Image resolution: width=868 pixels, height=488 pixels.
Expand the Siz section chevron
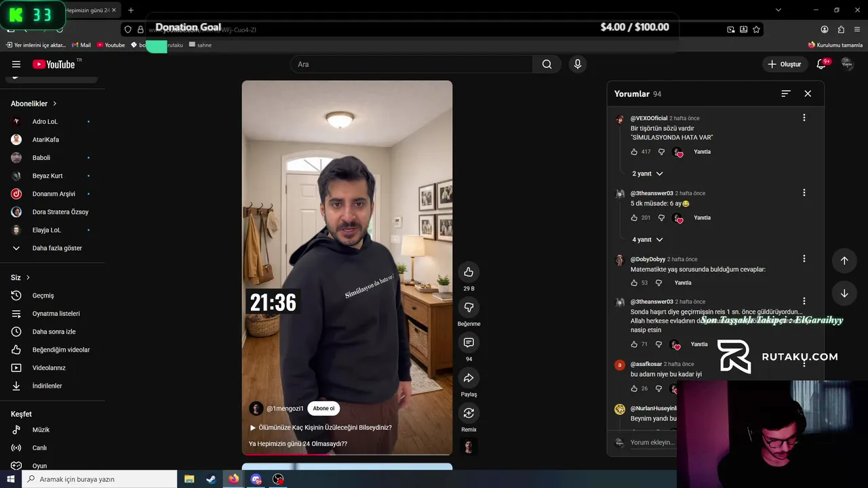point(28,277)
